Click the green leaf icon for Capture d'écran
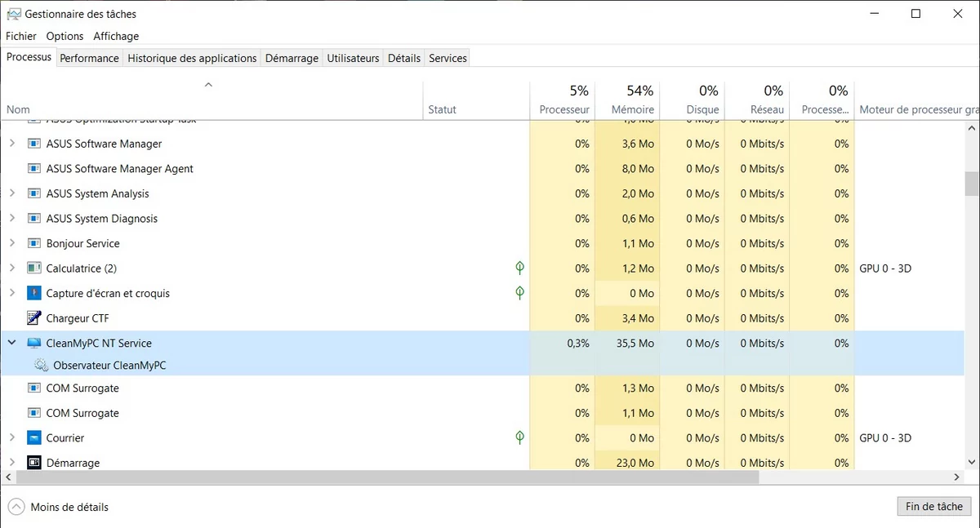 point(519,292)
